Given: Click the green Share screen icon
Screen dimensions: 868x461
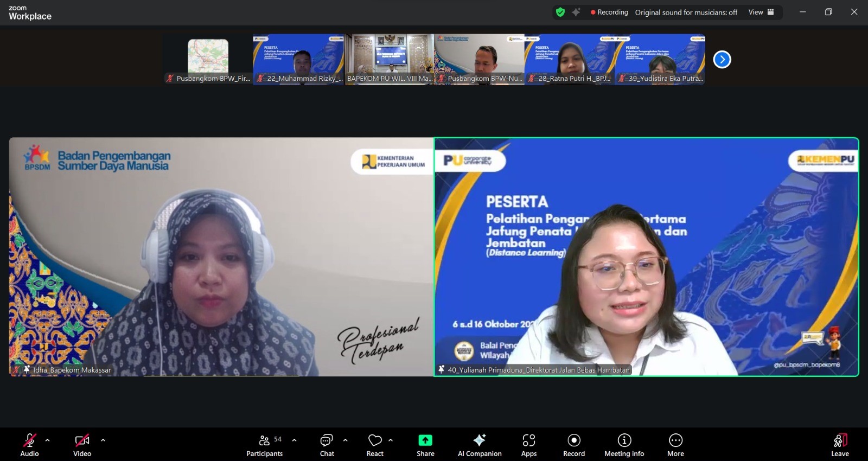Looking at the screenshot, I should 425,440.
